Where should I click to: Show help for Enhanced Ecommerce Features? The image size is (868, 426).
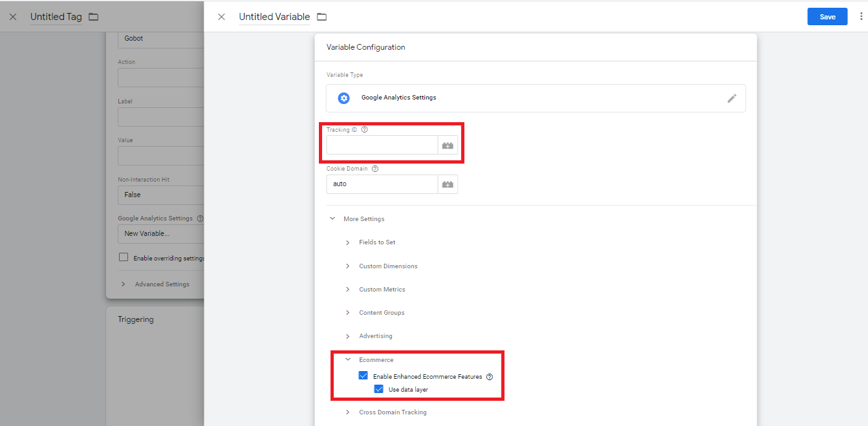point(490,377)
